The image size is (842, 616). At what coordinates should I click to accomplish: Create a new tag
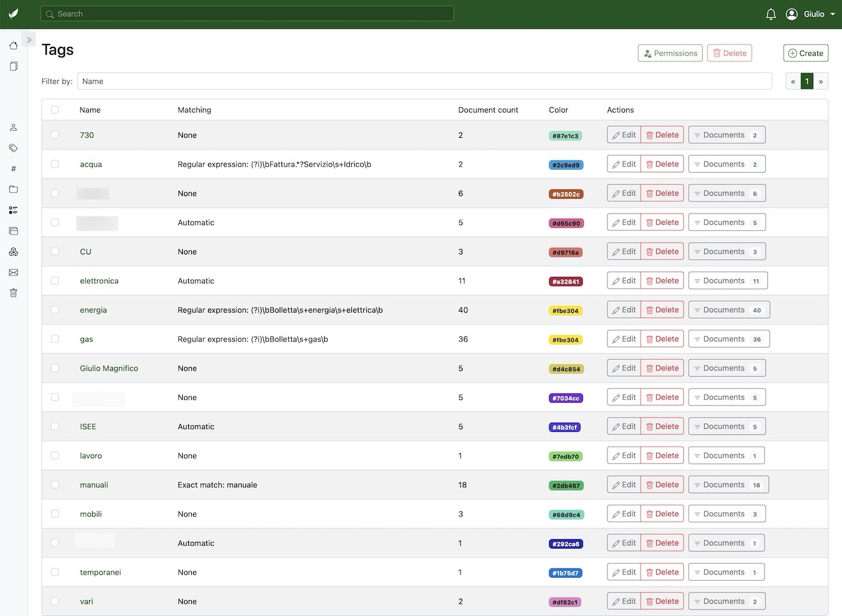point(806,53)
